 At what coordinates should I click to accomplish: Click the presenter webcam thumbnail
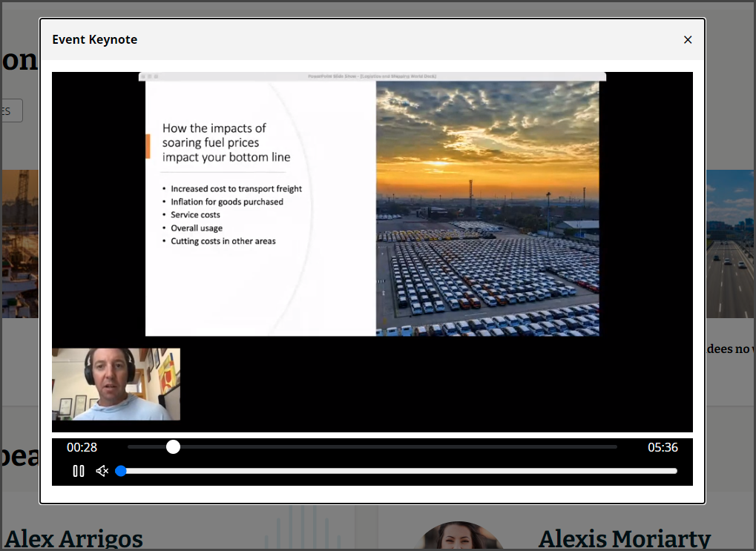point(116,384)
